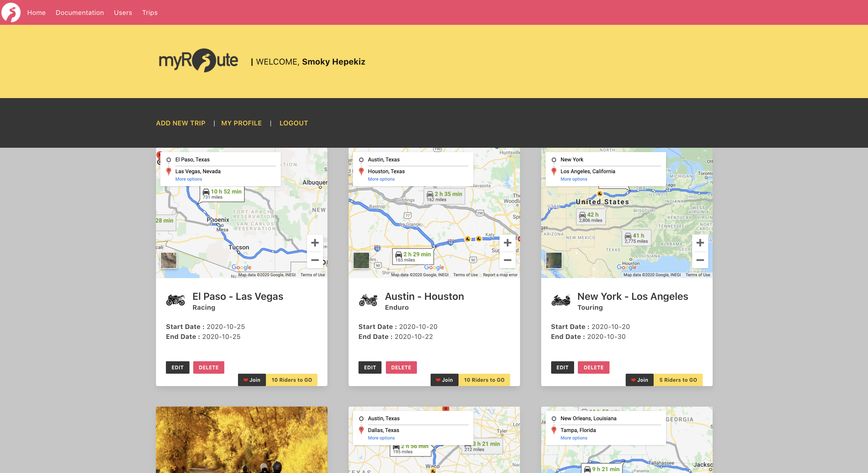
Task: Delete the New York - Los Angeles trip
Action: (594, 367)
